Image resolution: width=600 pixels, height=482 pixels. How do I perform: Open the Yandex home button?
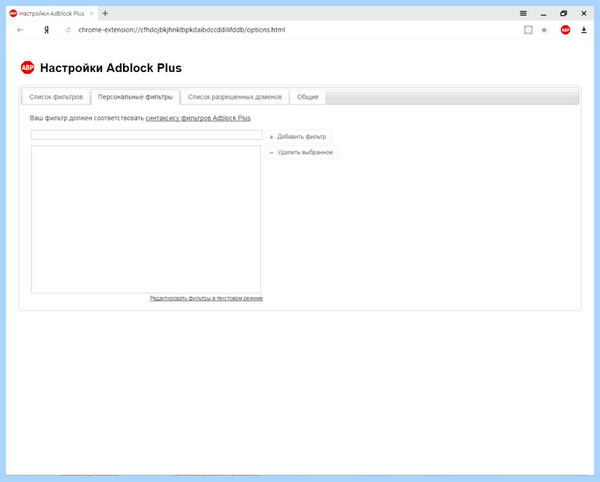pos(46,30)
